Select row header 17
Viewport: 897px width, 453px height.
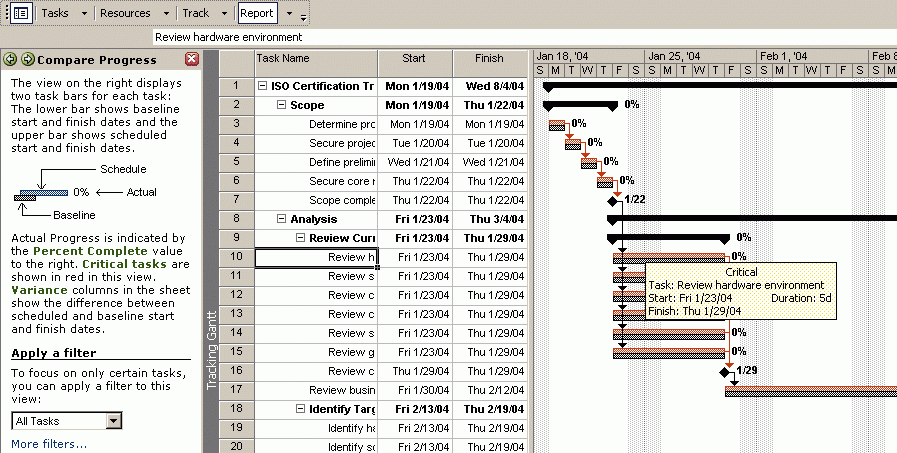pos(236,390)
